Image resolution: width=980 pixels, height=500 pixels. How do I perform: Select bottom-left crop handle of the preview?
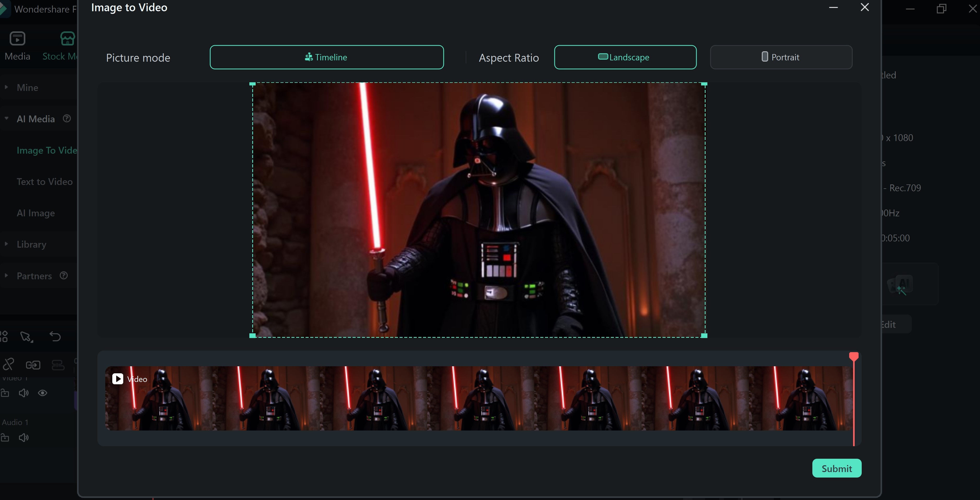(x=252, y=335)
